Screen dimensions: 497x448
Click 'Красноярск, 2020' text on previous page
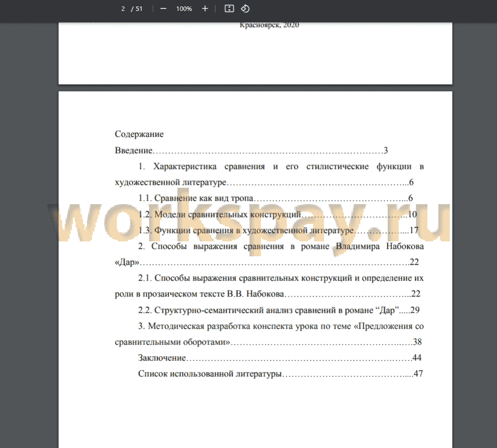point(269,25)
